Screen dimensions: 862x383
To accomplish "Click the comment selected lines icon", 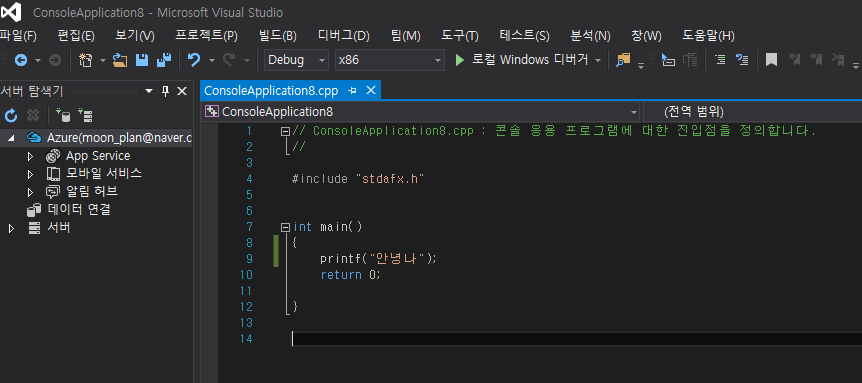I will pos(742,60).
